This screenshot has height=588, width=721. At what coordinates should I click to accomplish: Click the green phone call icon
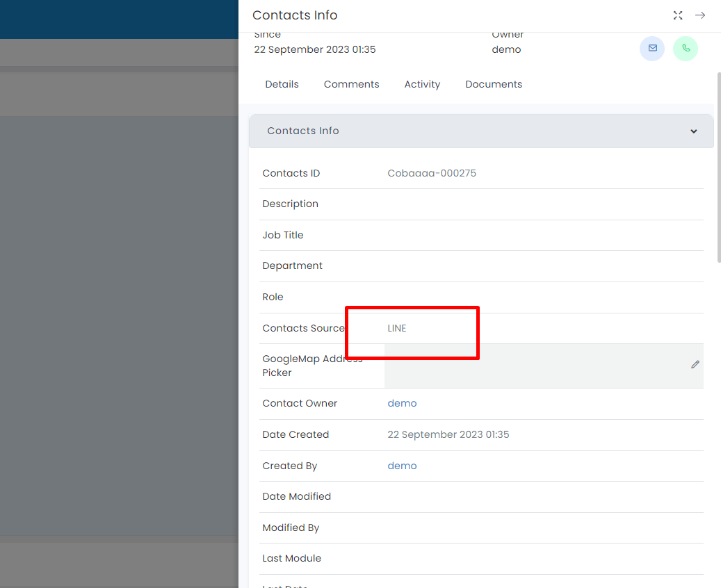[x=685, y=48]
